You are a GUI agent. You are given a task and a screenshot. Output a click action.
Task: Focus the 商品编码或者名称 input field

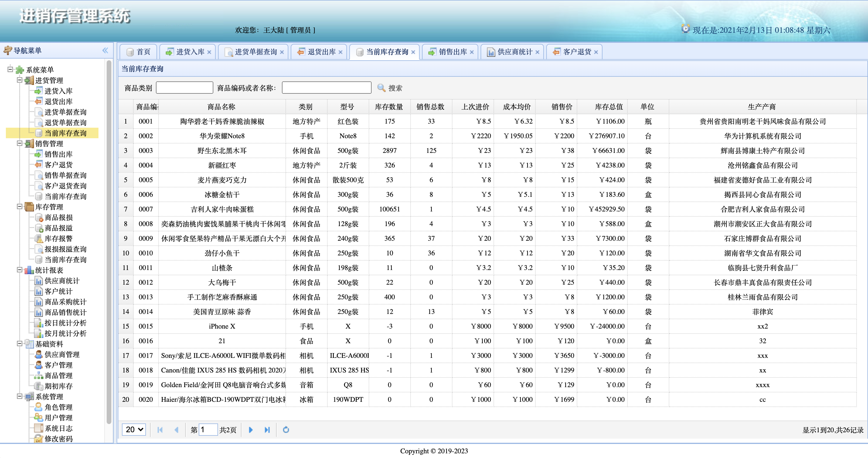click(x=326, y=88)
